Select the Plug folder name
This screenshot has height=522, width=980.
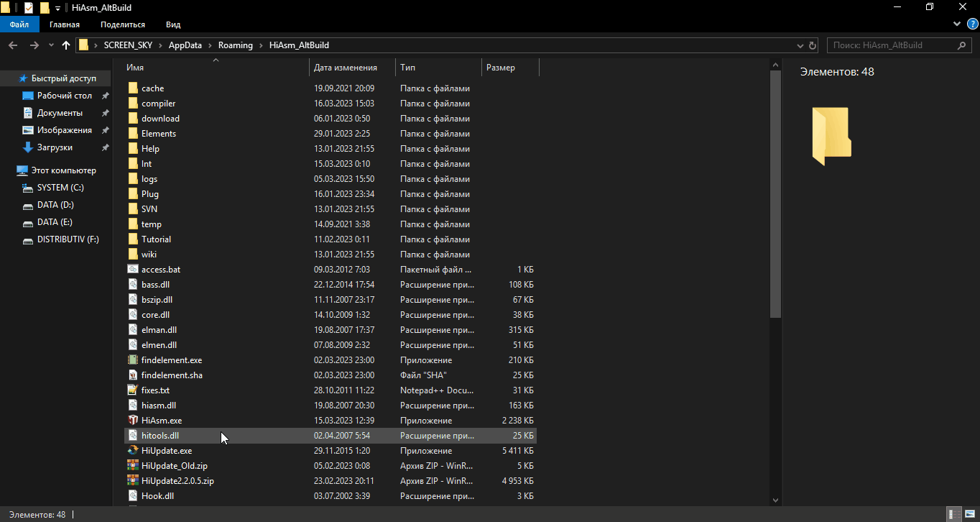(x=150, y=194)
